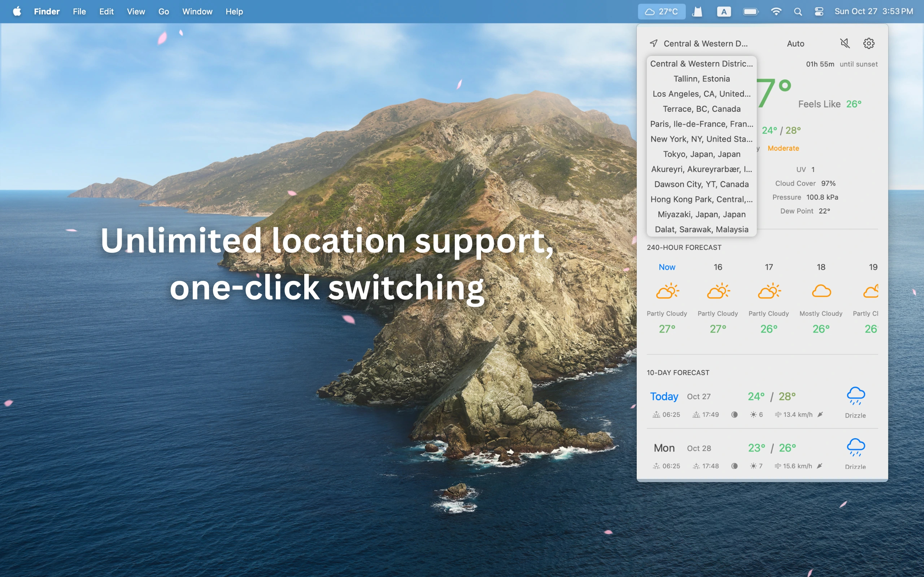Open the File menu
The height and width of the screenshot is (577, 924).
79,12
